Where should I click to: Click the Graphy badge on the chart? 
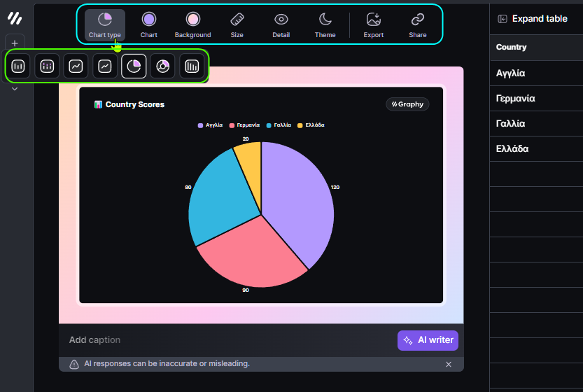pyautogui.click(x=407, y=104)
